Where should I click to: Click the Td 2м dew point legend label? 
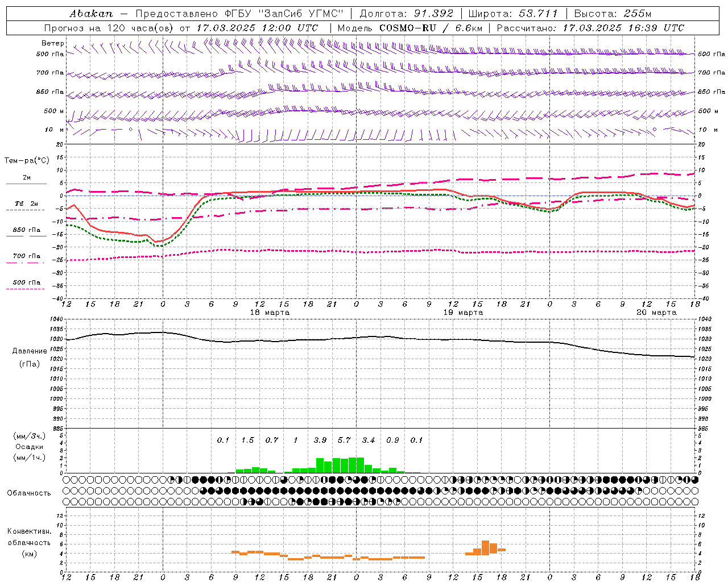26,203
